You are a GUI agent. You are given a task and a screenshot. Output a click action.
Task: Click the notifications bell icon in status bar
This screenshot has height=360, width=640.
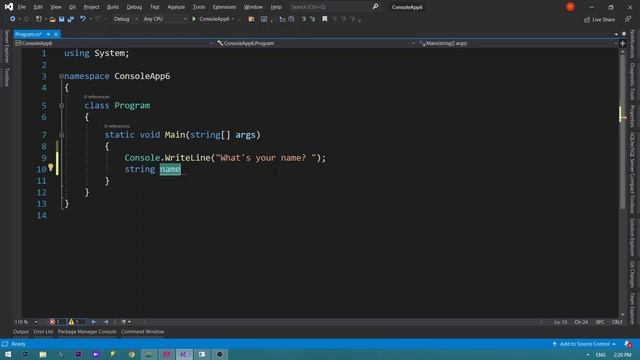[628, 344]
